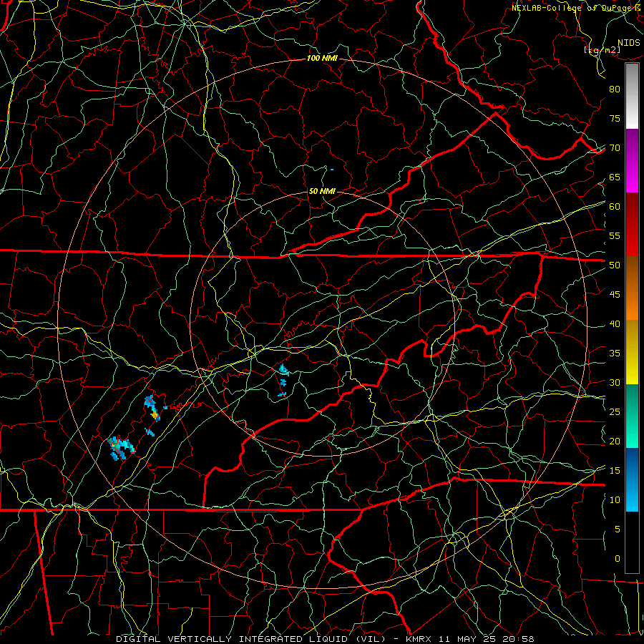Viewport: 644px width, 644px height.
Task: Click the 50 NMI range ring label
Action: pos(322,191)
